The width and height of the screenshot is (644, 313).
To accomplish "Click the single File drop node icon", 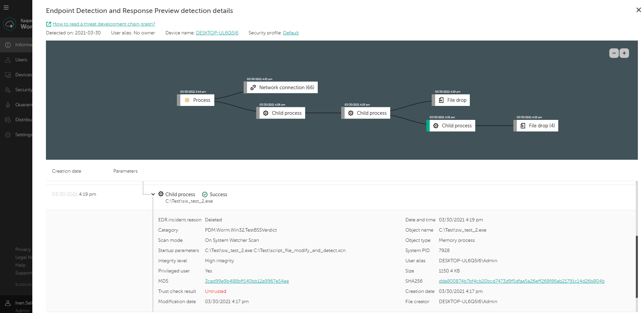I will pyautogui.click(x=441, y=100).
